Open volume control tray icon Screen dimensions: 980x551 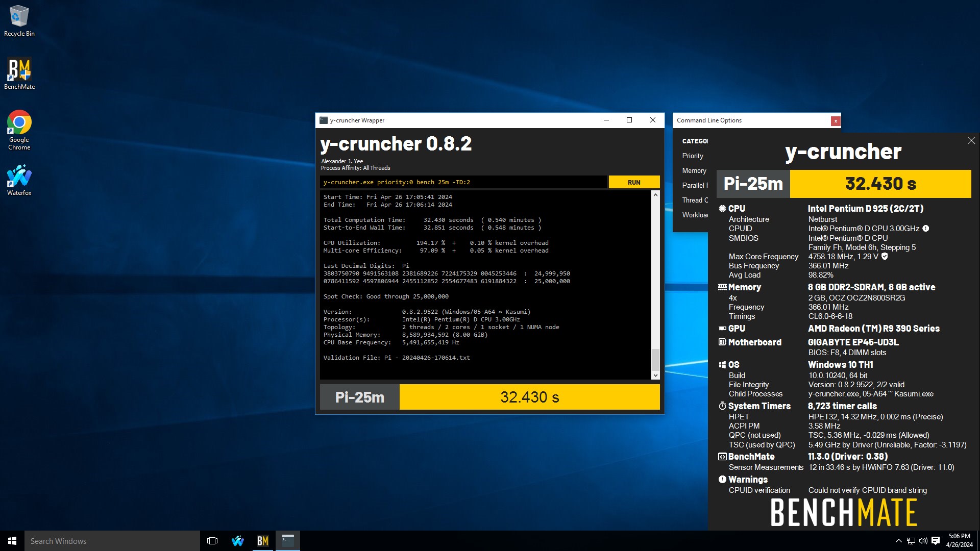[x=923, y=541]
